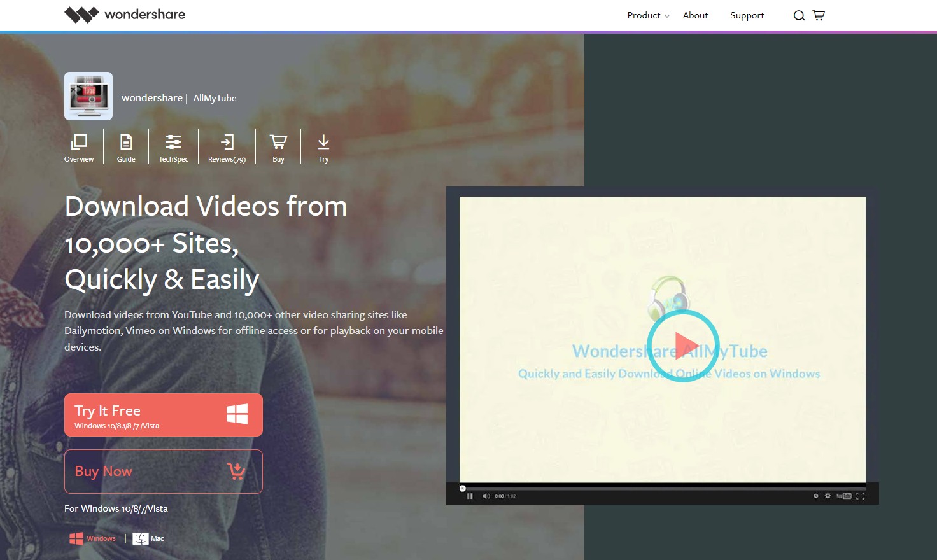
Task: Open video player settings gear
Action: coord(828,496)
